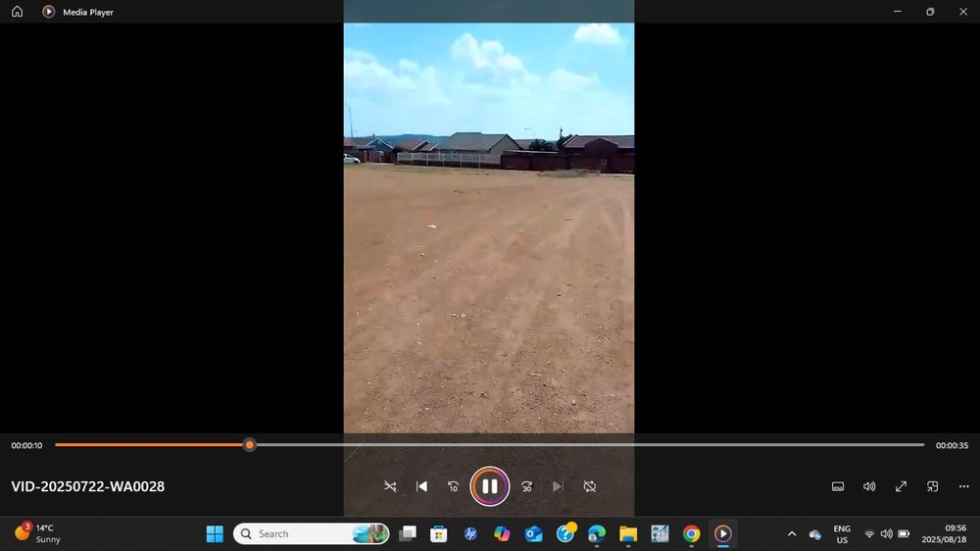
Task: Open the Windows Start menu
Action: pos(215,534)
